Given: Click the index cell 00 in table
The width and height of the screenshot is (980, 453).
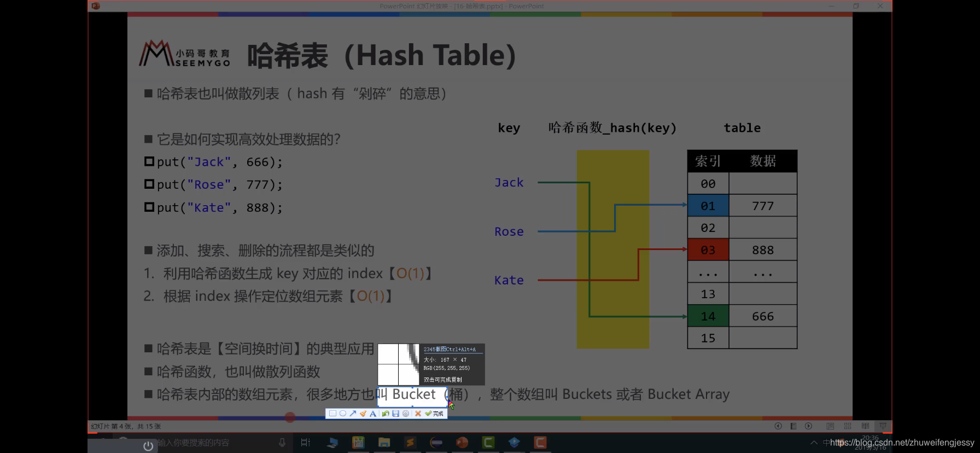Looking at the screenshot, I should point(708,184).
